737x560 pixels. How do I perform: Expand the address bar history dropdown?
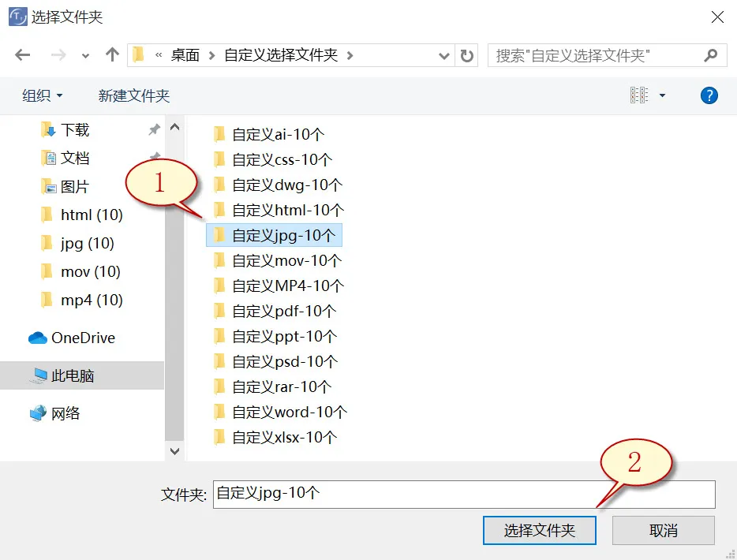pos(444,55)
